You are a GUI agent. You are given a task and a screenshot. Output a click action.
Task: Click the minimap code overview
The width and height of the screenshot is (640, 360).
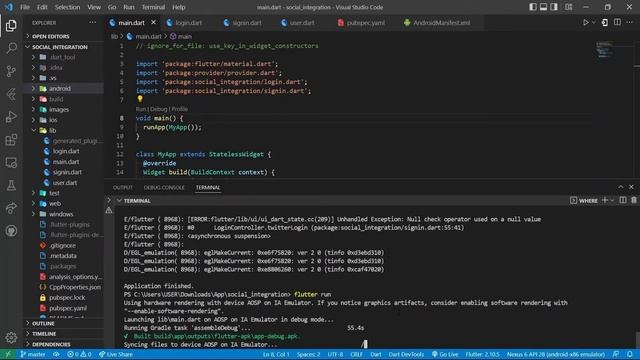pos(604,49)
